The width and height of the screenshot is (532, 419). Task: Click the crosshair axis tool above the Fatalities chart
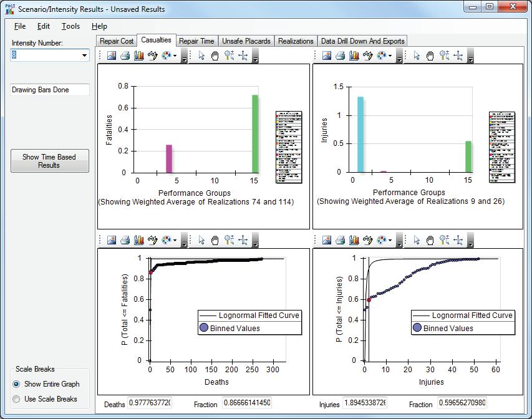tap(243, 55)
